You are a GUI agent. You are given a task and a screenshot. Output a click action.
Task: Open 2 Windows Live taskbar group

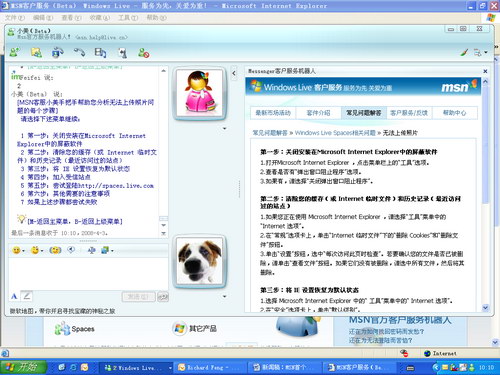pos(137,368)
